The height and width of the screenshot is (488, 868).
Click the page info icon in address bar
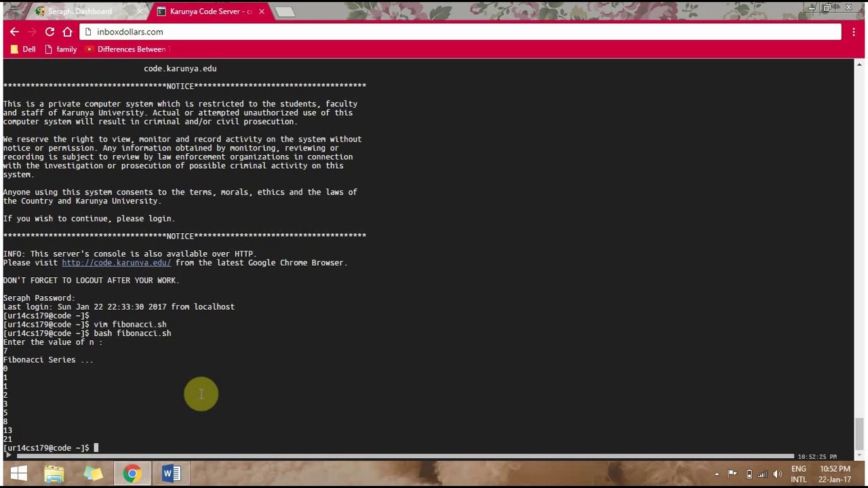(87, 32)
